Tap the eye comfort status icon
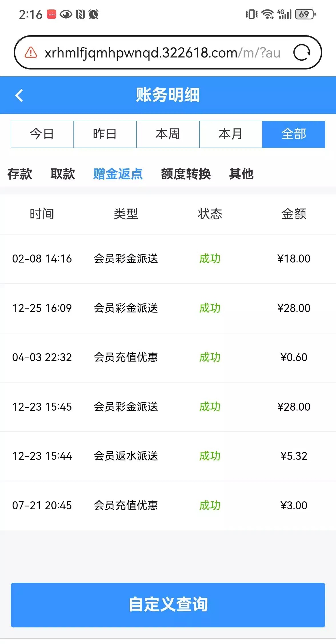Image resolution: width=336 pixels, height=644 pixels. point(66,14)
